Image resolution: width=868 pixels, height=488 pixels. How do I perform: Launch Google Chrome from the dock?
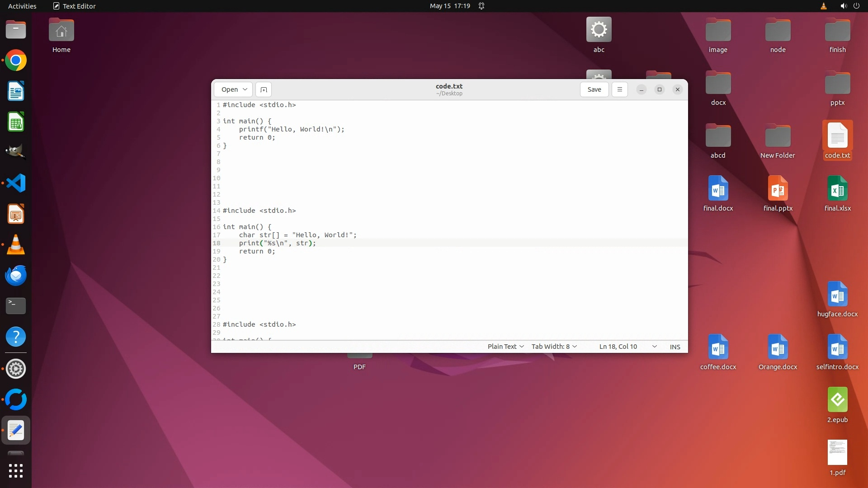point(16,61)
